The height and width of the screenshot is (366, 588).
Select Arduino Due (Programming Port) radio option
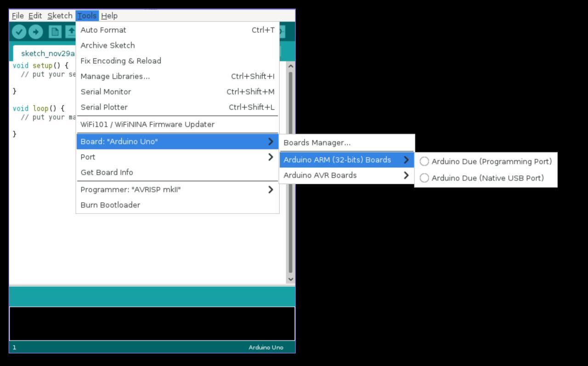tap(486, 161)
